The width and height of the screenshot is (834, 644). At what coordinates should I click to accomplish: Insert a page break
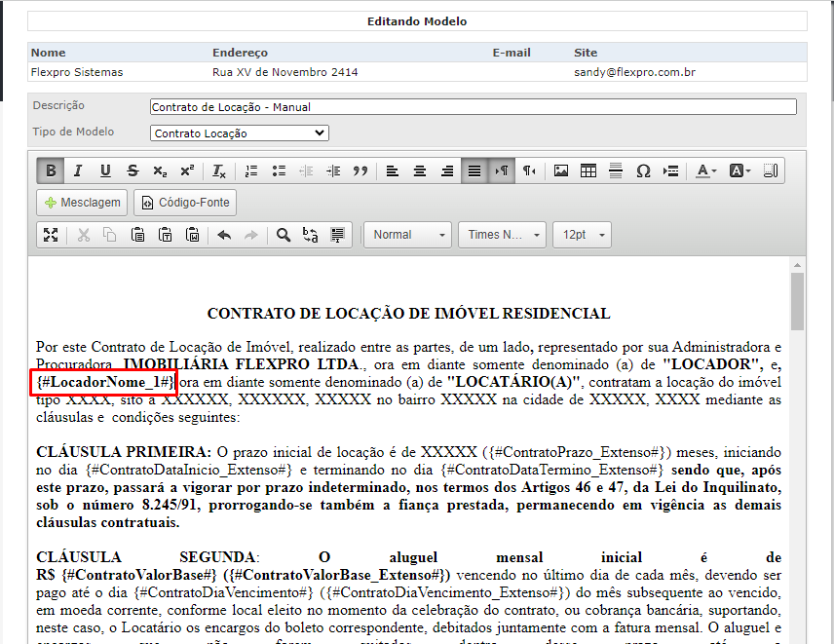coord(670,170)
